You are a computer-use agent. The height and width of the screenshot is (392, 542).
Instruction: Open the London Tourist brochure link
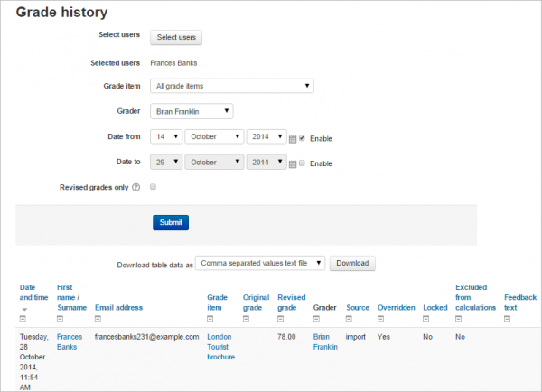220,346
